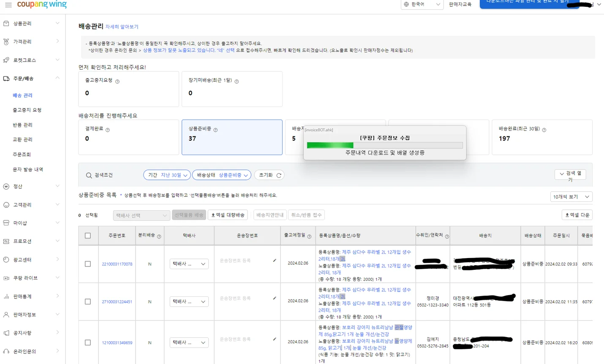
Task: Click the 마이샵 store icon
Action: click(x=6, y=223)
